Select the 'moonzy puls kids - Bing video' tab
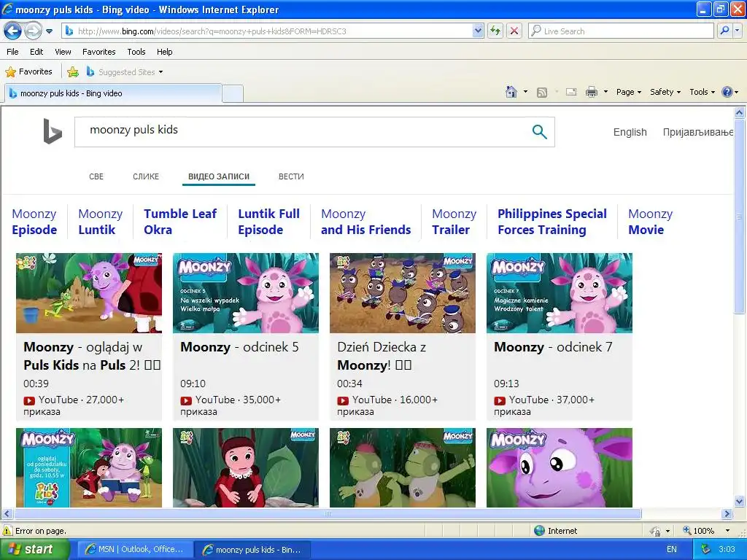This screenshot has height=560, width=747. coord(113,93)
